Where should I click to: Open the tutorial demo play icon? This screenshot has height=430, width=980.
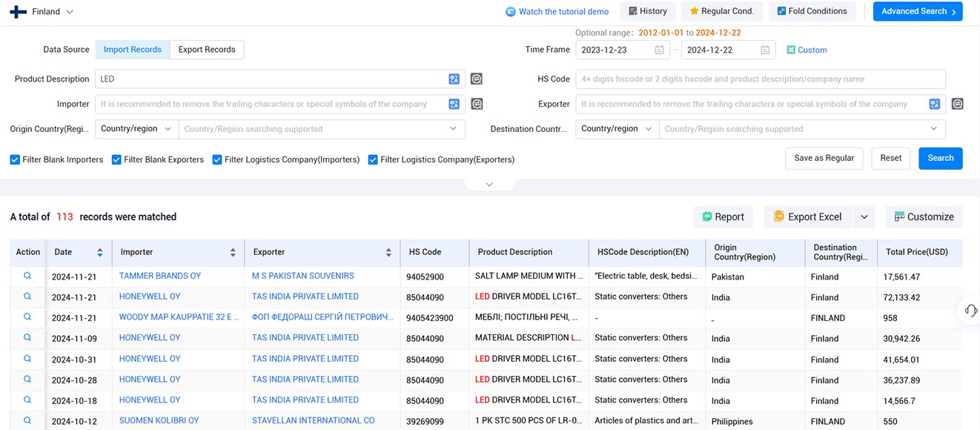(x=511, y=12)
